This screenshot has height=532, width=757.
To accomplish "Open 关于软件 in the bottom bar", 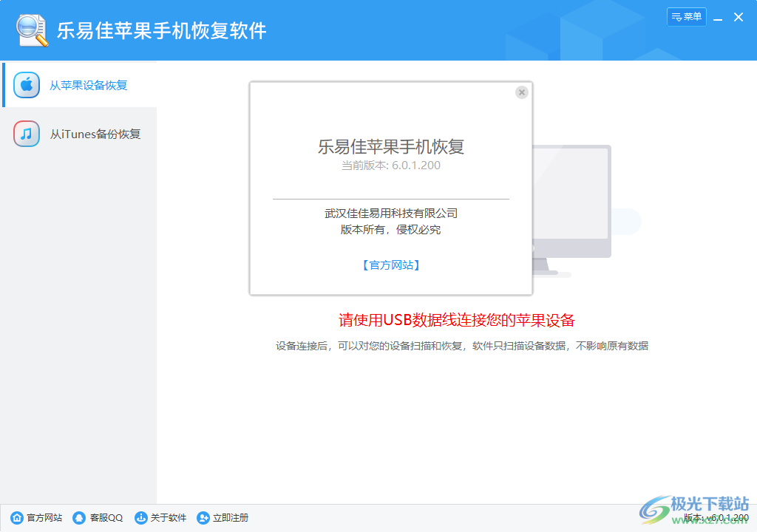I will [x=169, y=517].
